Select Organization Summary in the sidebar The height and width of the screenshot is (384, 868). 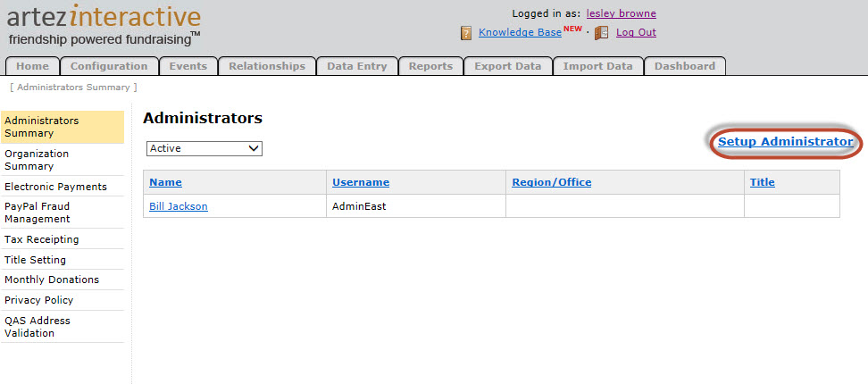click(x=37, y=160)
